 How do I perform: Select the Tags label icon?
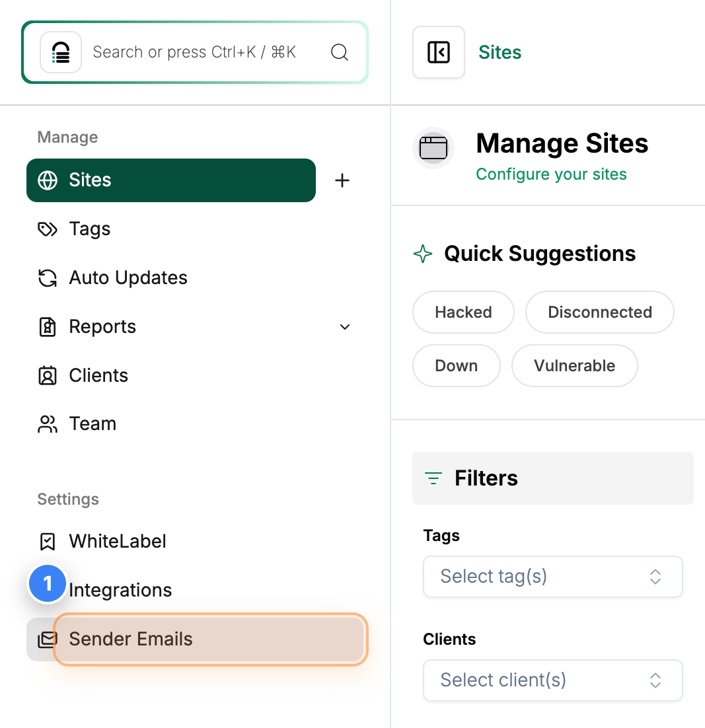(x=47, y=229)
